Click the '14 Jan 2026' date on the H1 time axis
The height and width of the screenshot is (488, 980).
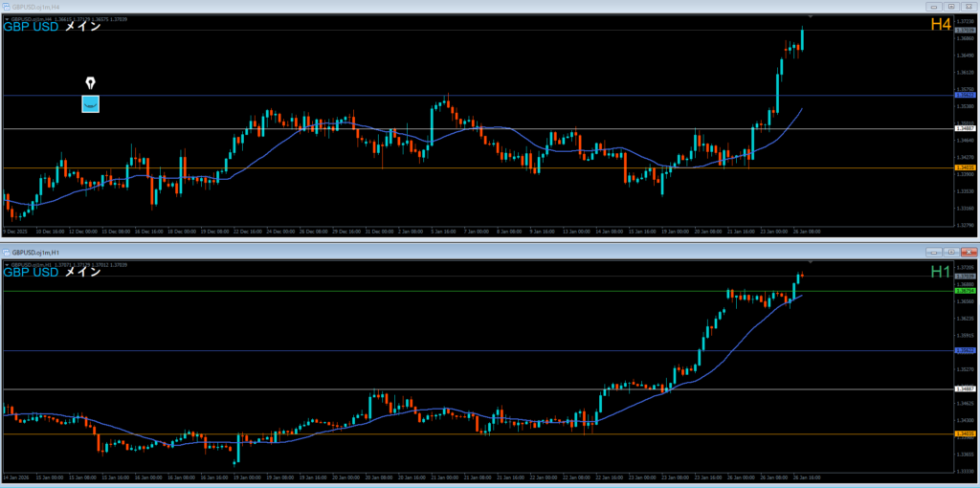(x=15, y=478)
